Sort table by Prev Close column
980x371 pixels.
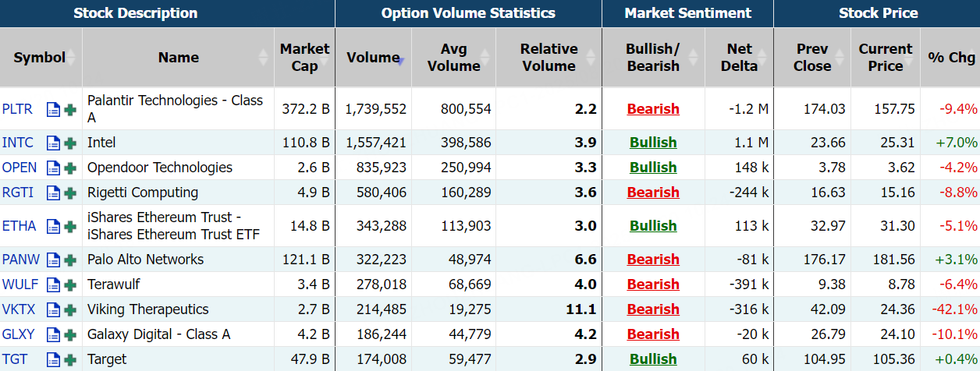[x=812, y=58]
